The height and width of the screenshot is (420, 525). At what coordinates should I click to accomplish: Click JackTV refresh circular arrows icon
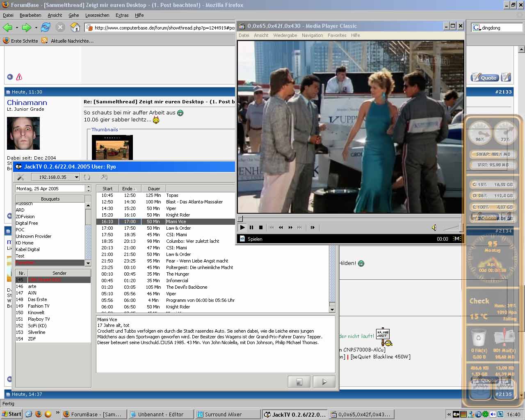click(x=87, y=177)
